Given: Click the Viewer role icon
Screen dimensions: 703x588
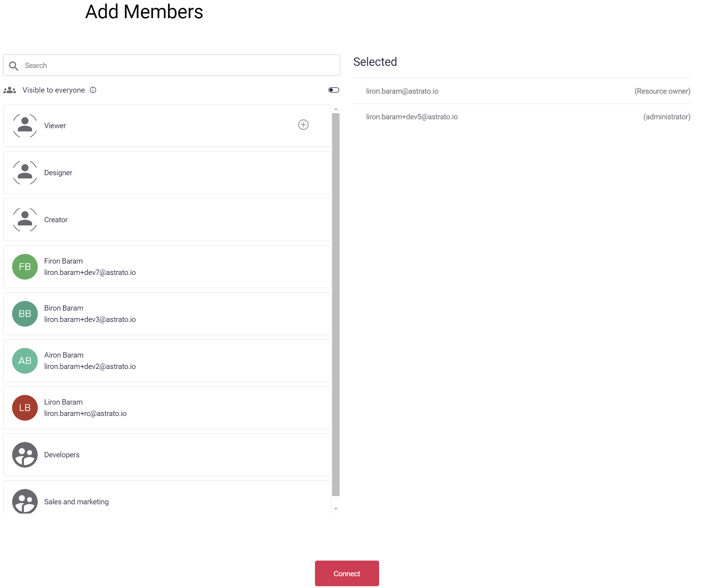Looking at the screenshot, I should 25,124.
